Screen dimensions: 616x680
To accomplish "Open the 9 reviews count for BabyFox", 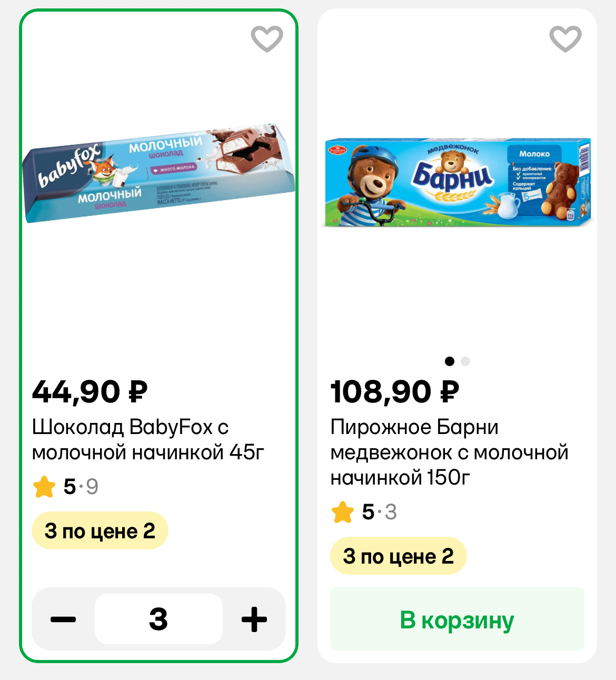I will point(92,487).
